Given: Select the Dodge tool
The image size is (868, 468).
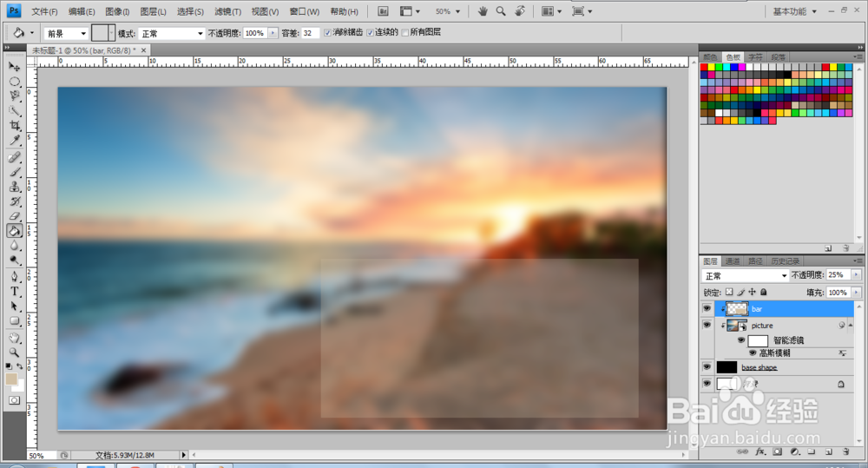Looking at the screenshot, I should coord(15,260).
